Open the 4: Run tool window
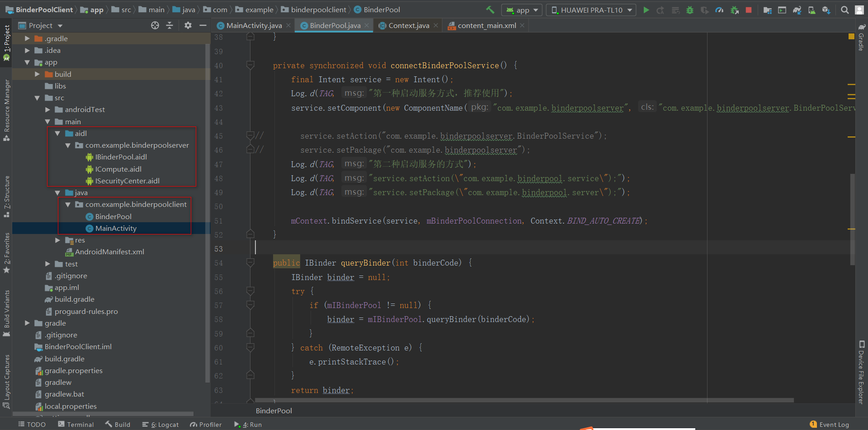The height and width of the screenshot is (430, 868). [248, 424]
